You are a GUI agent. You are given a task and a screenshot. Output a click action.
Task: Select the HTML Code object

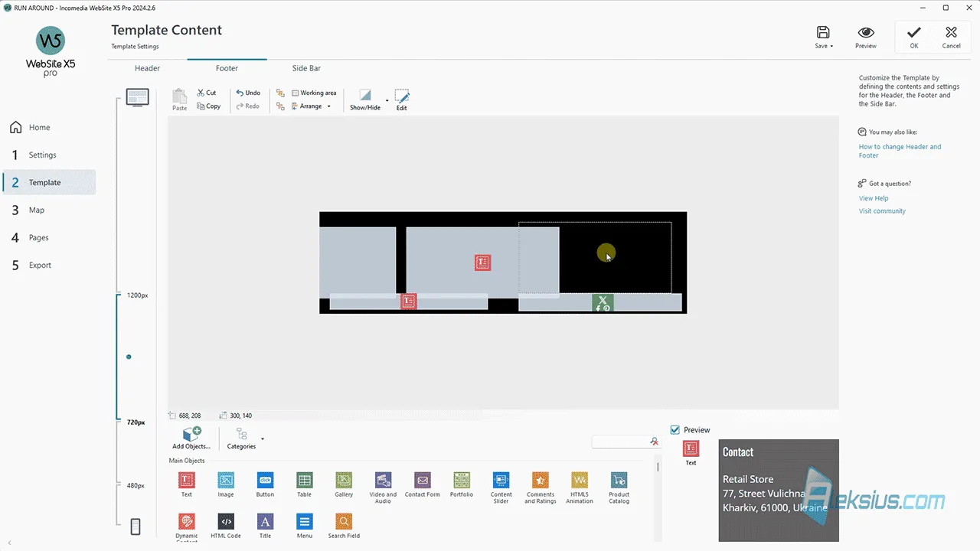tap(226, 526)
